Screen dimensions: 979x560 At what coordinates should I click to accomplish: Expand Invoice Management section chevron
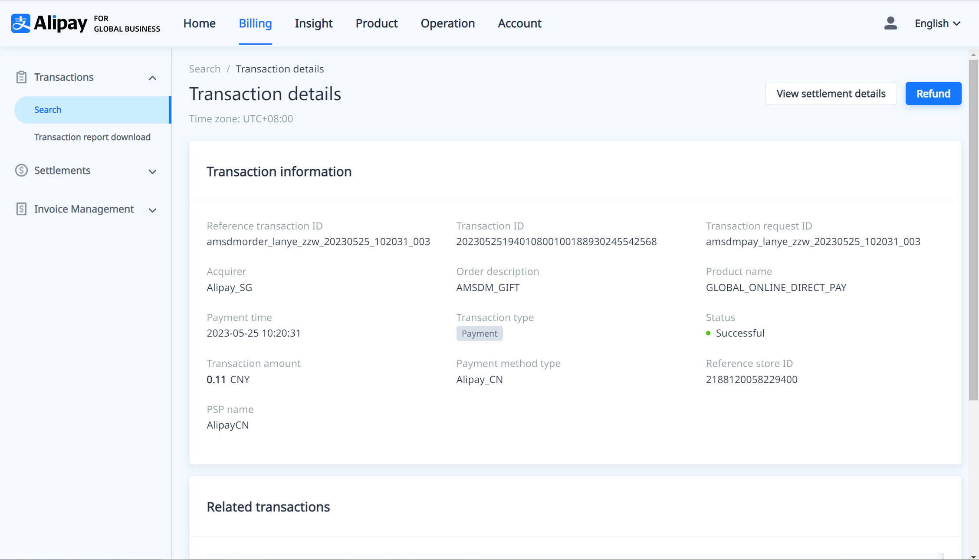(152, 210)
